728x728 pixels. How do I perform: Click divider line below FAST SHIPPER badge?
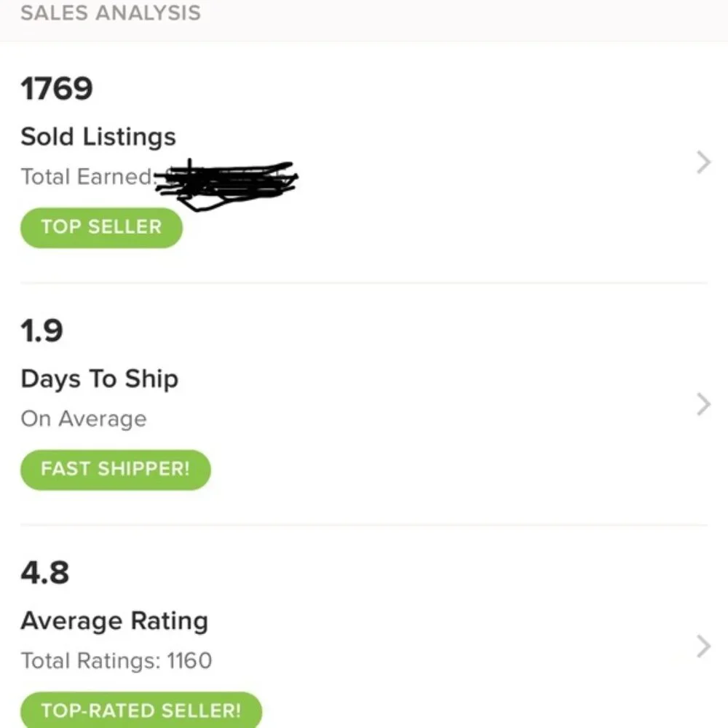click(364, 525)
